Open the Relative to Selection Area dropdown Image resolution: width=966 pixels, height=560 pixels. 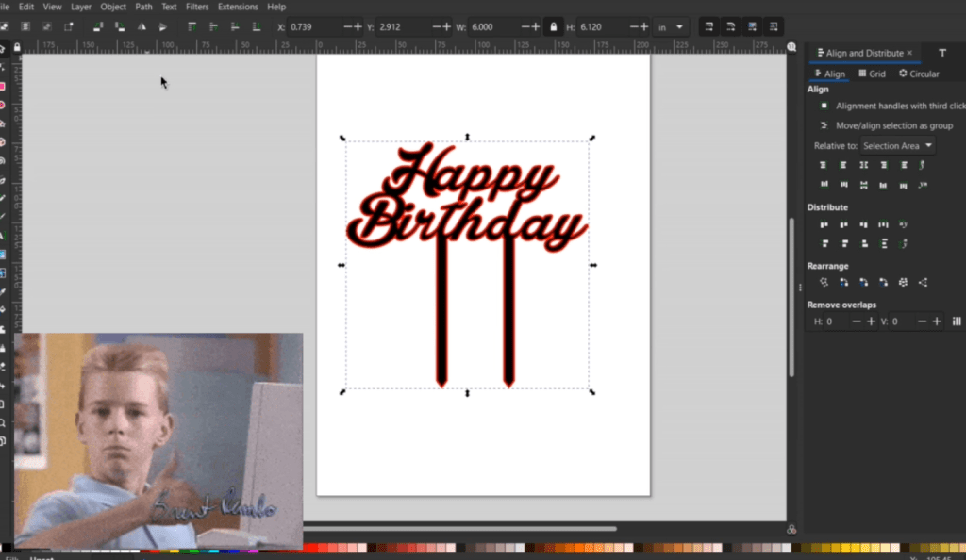point(897,146)
